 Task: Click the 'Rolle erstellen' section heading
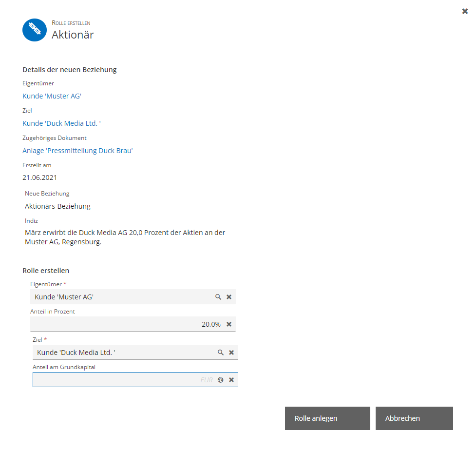(x=46, y=271)
